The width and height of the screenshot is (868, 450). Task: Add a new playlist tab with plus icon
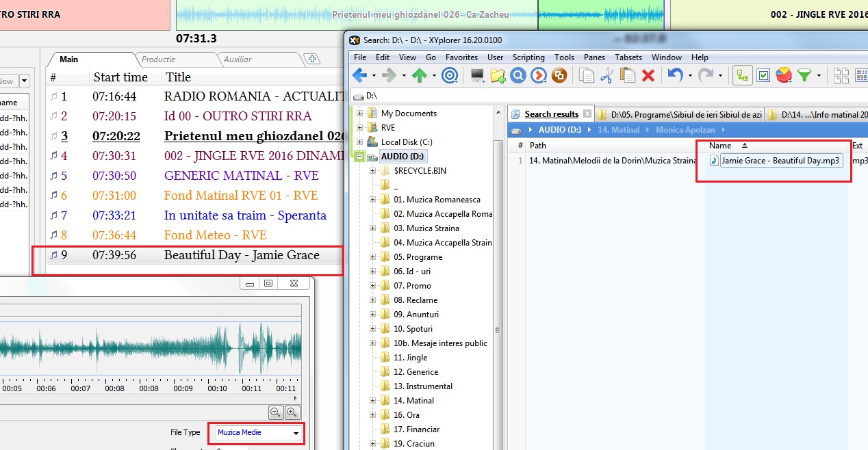click(311, 59)
